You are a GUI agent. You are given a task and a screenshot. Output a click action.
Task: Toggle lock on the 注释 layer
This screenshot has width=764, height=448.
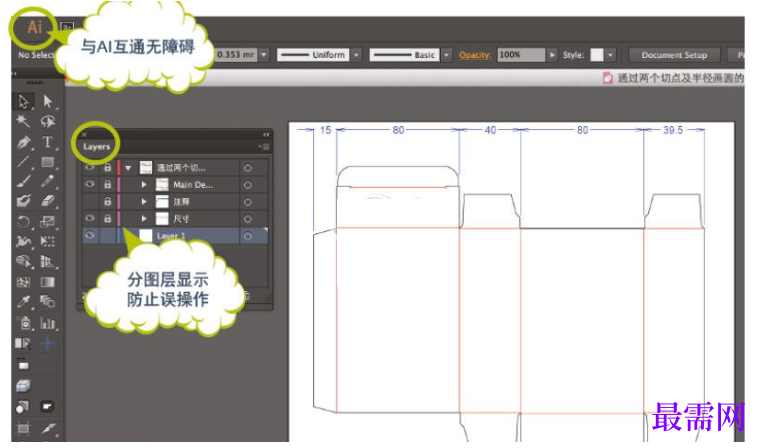coord(107,201)
